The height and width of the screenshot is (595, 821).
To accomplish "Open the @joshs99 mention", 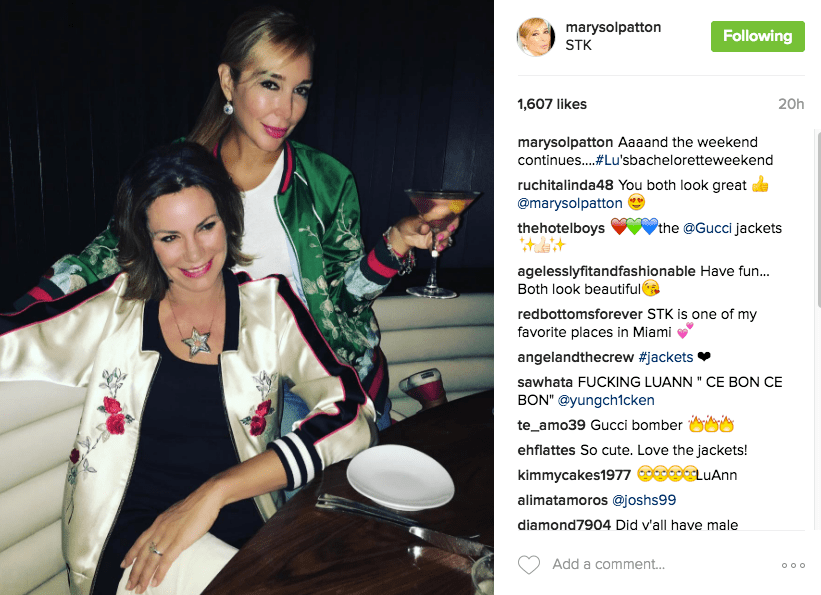I will (x=644, y=500).
